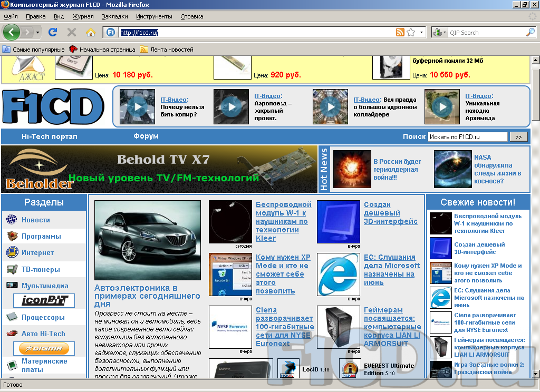540x392 pixels.
Task: Go to home page via house icon
Action: tap(91, 32)
